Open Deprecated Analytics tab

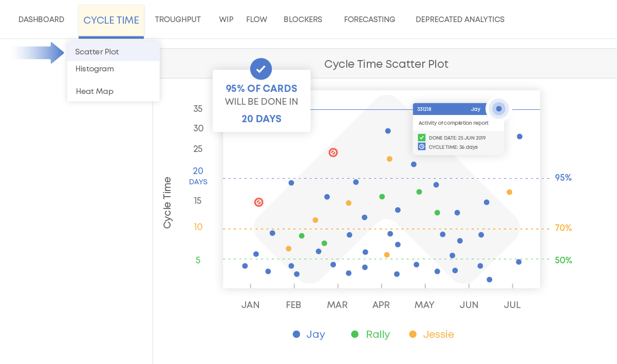point(460,20)
